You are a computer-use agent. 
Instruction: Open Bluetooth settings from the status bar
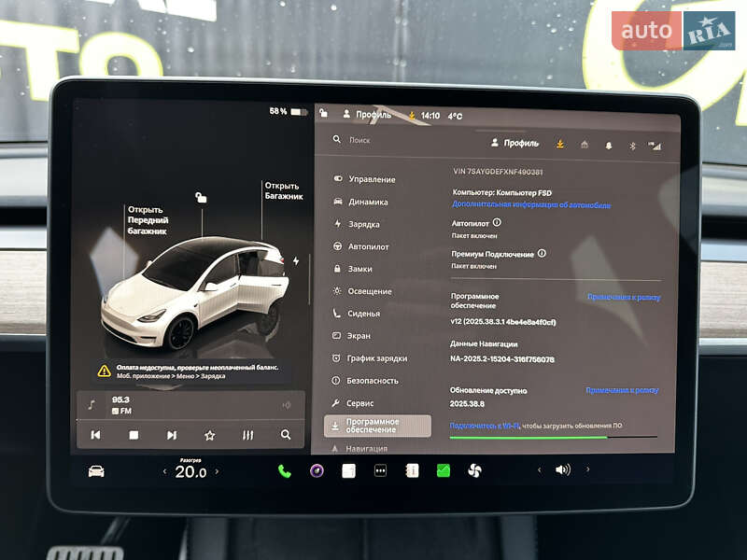pyautogui.click(x=633, y=145)
